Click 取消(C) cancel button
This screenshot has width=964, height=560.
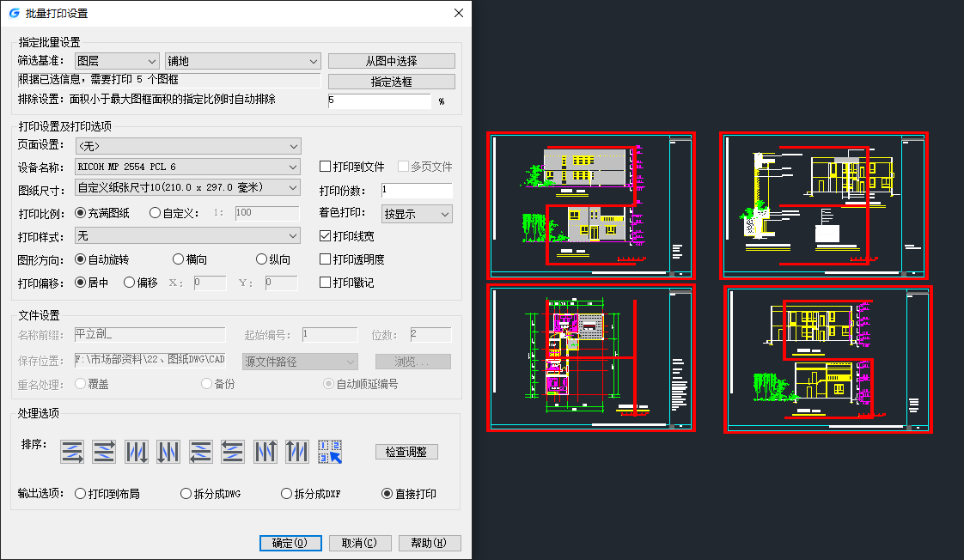360,543
